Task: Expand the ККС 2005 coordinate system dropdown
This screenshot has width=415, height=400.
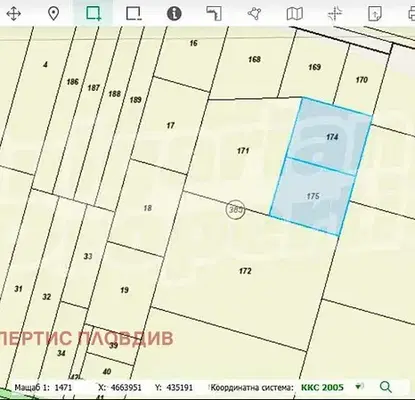Action: click(358, 387)
